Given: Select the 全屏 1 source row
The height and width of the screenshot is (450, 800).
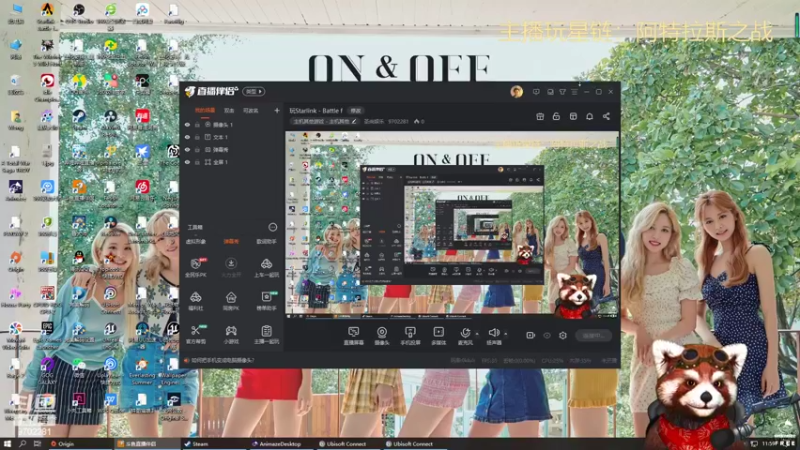Looking at the screenshot, I should (232, 162).
